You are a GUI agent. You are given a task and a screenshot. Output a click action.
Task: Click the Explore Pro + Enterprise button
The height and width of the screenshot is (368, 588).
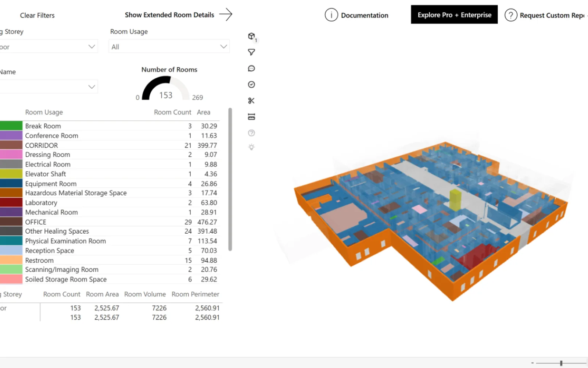(454, 15)
